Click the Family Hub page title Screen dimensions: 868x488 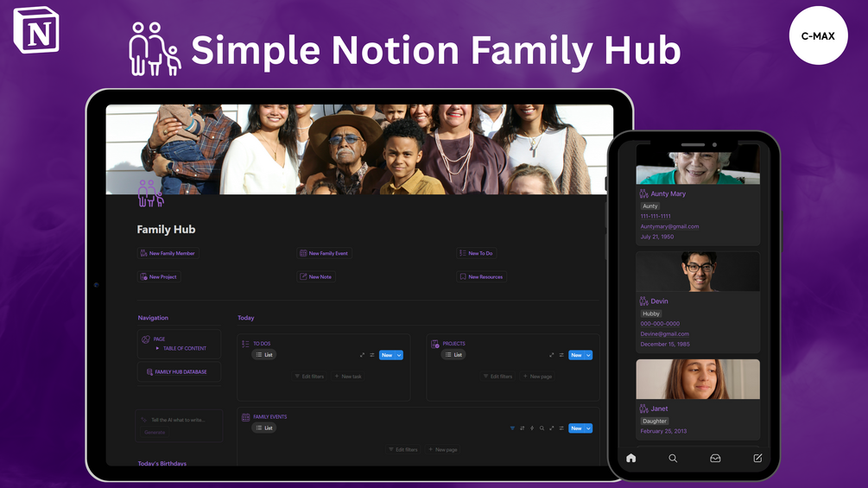(166, 230)
